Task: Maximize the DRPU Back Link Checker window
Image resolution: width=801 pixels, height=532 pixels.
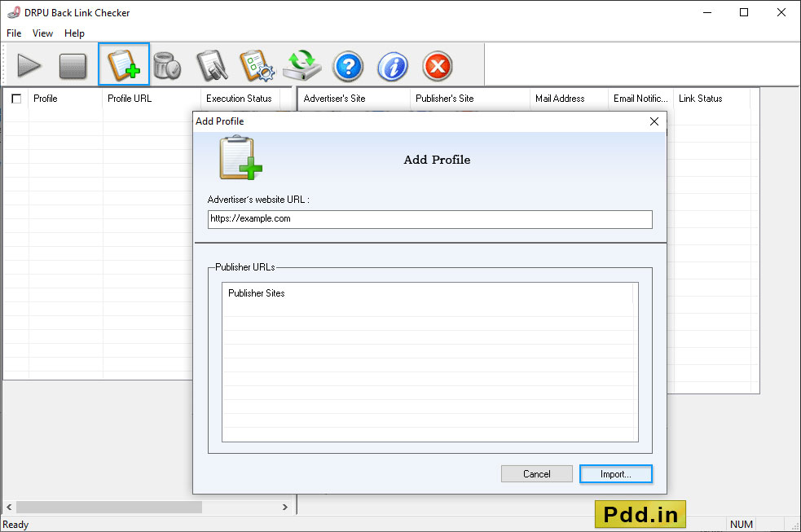Action: 744,12
